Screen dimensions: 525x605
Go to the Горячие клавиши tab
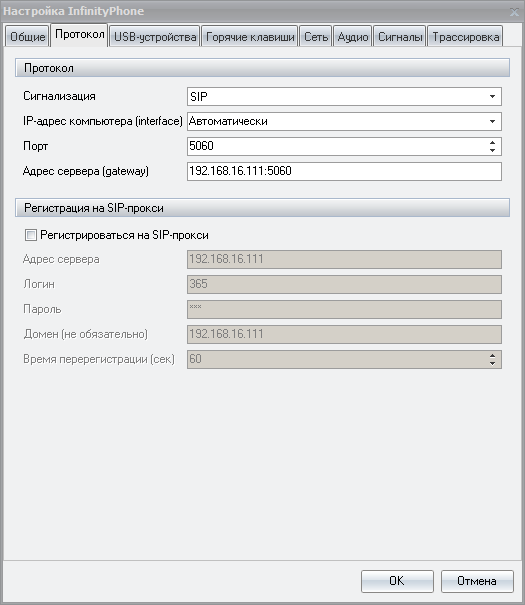pyautogui.click(x=250, y=36)
